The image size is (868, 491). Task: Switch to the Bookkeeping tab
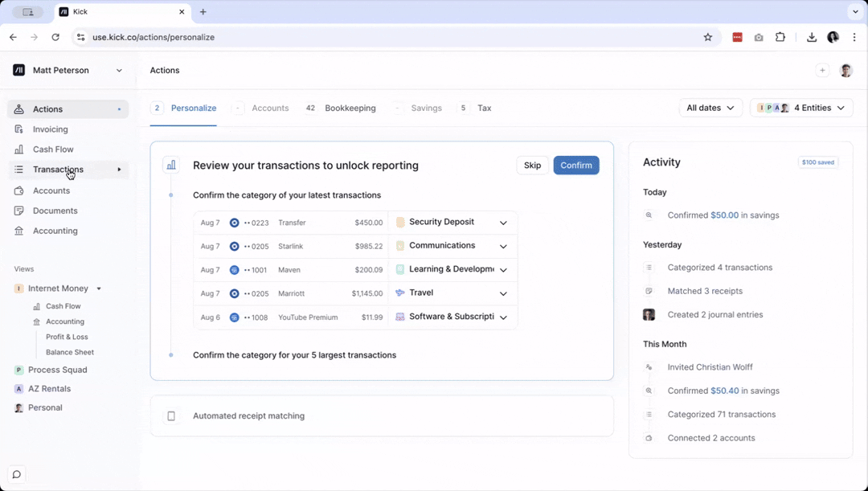[350, 108]
